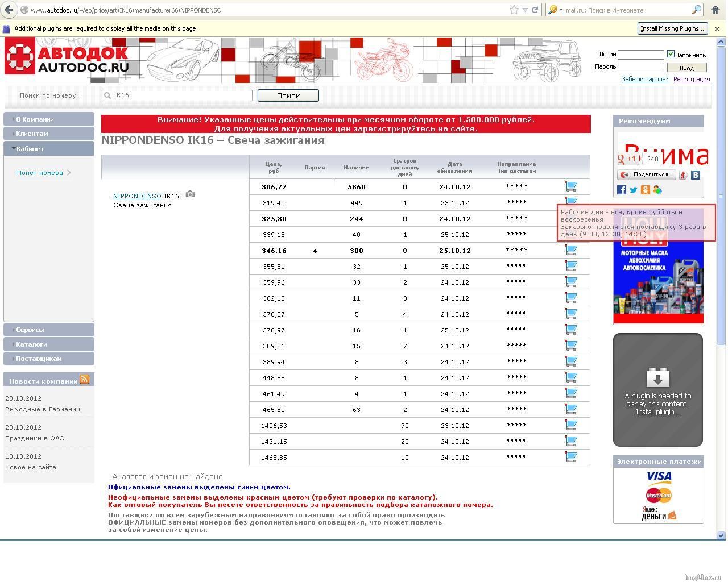
Task: Share the page on Facebook
Action: [622, 190]
